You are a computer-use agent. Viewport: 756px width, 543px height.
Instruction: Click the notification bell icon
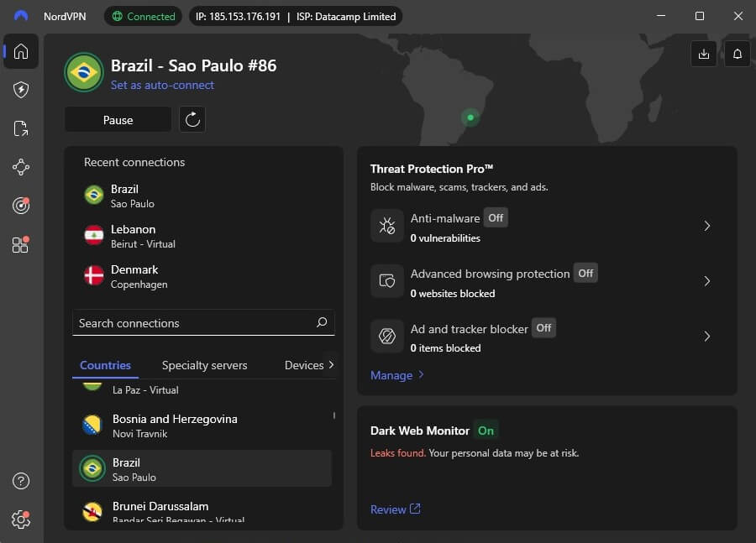tap(737, 53)
